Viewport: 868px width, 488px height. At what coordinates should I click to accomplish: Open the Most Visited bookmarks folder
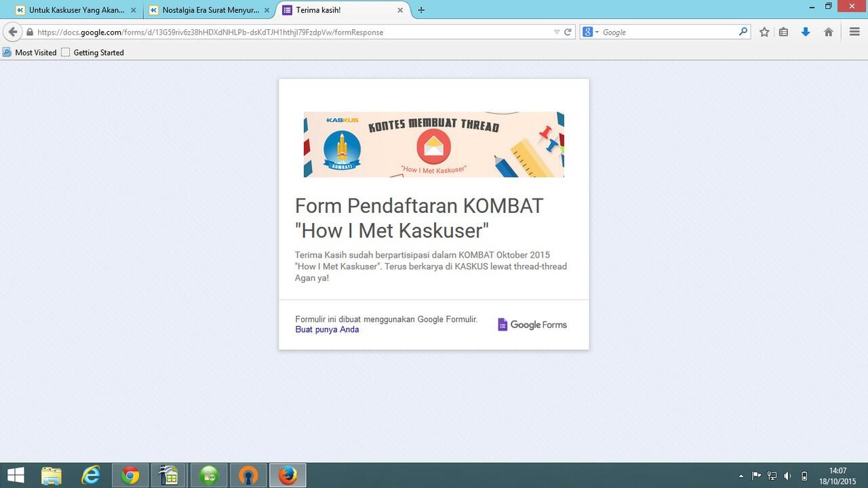[x=29, y=52]
